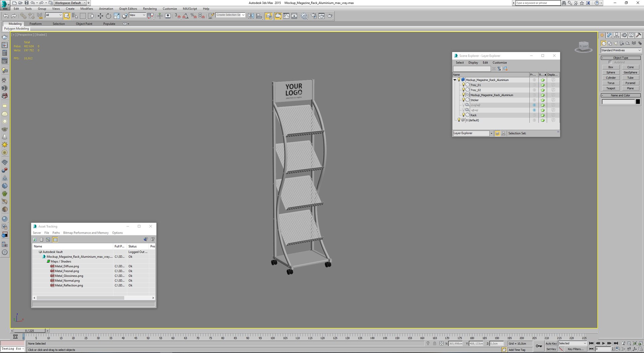This screenshot has height=353, width=644.
Task: Open Paths menu in Asset Tracking
Action: point(56,233)
